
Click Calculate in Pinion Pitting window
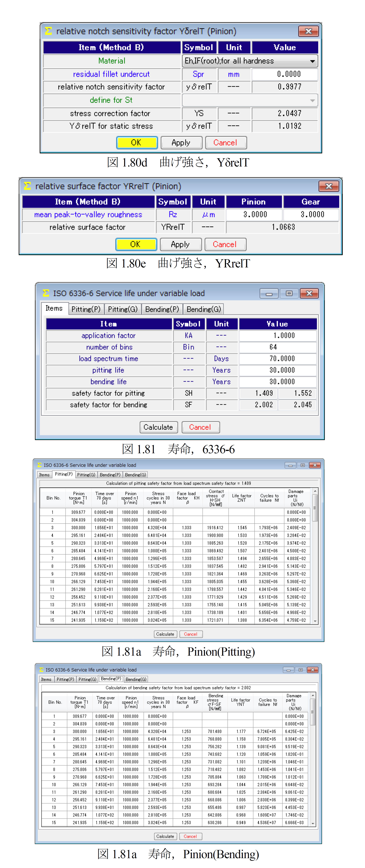click(x=165, y=634)
